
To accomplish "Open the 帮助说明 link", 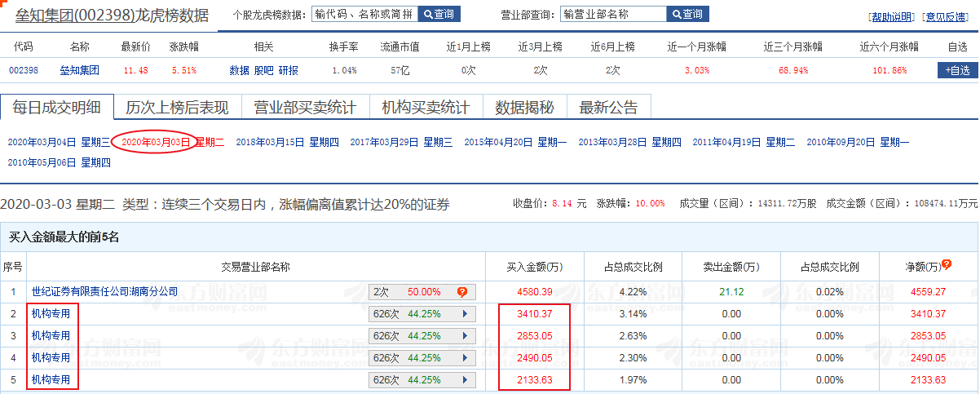I will 891,17.
